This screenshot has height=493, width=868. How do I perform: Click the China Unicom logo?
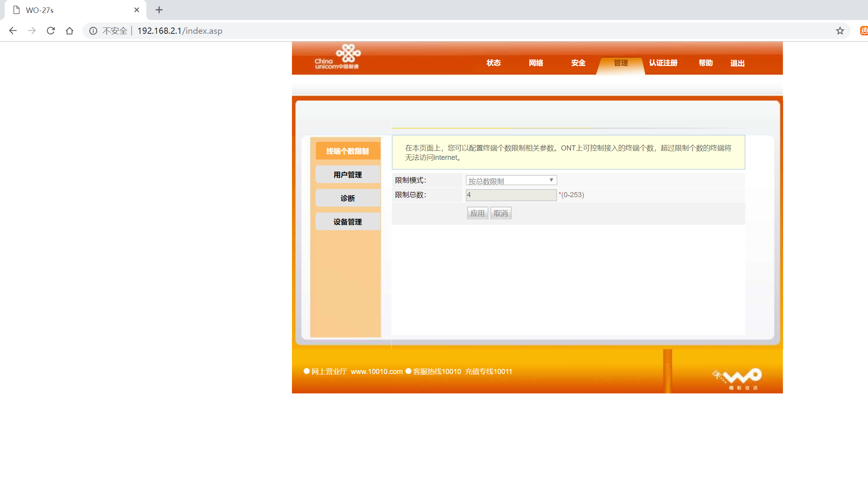coord(338,57)
